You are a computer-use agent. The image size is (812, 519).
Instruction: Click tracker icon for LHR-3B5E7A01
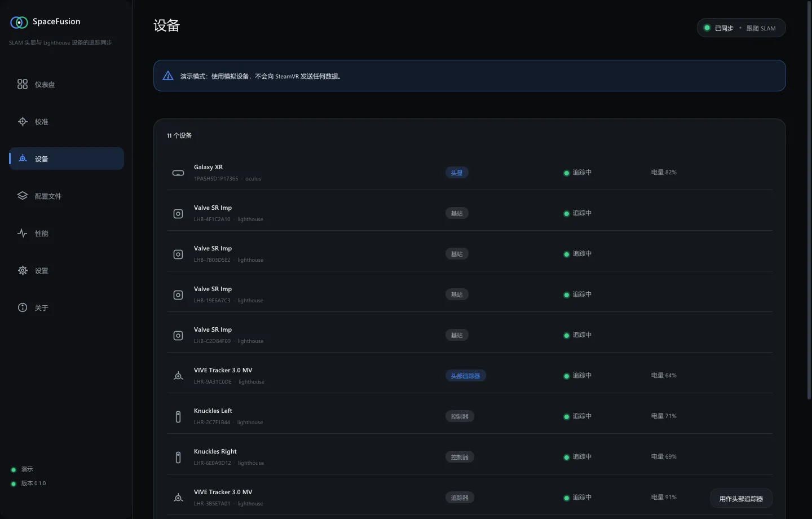pos(178,498)
